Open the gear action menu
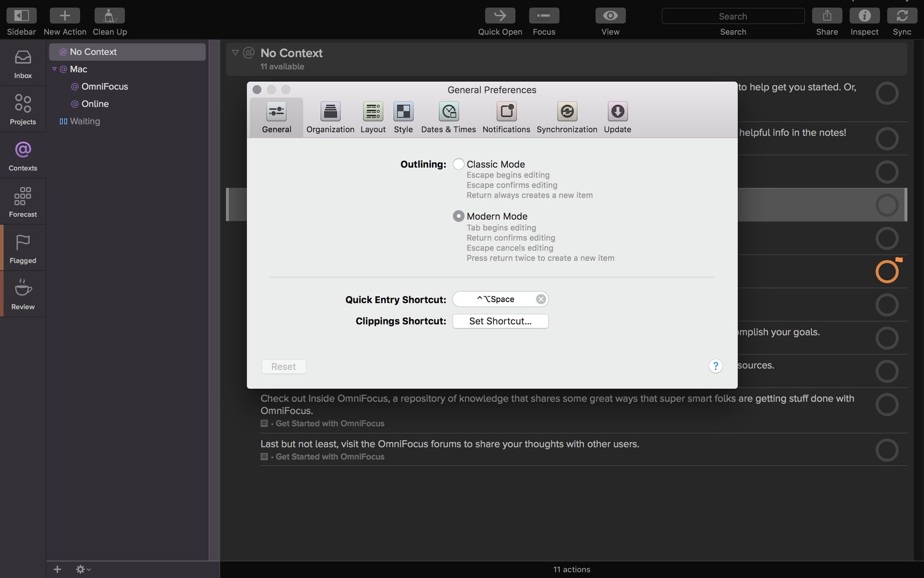 (83, 569)
